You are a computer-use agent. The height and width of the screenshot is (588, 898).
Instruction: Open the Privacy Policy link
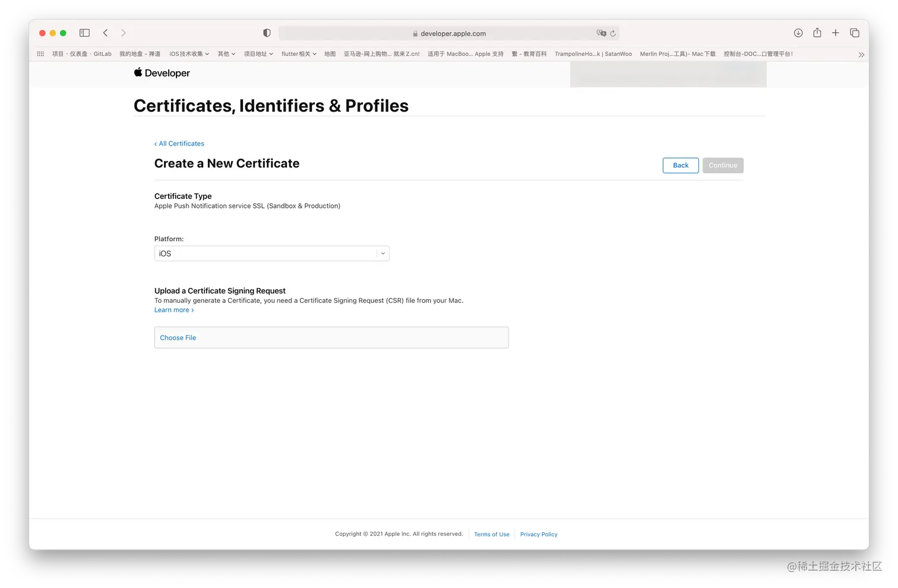(539, 535)
